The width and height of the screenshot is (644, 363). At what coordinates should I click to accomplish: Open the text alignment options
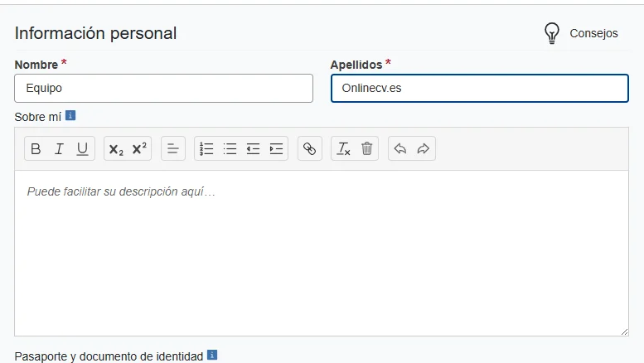click(x=173, y=148)
